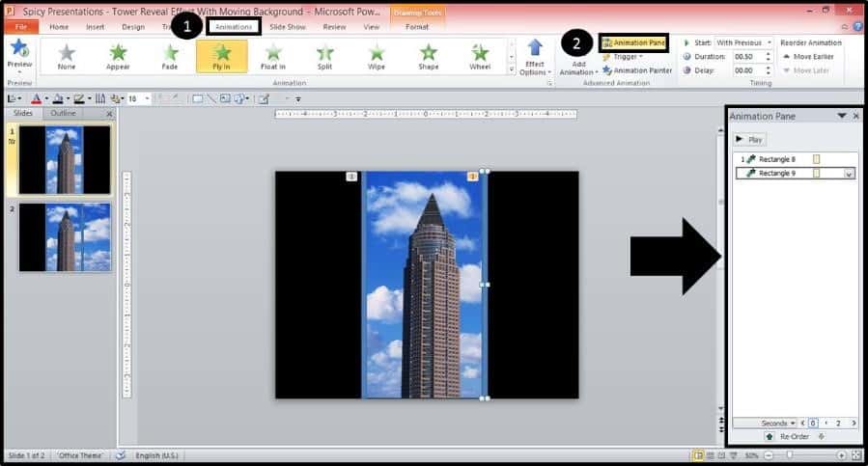Open the Rectangle 9 animation dropdown arrow

850,174
